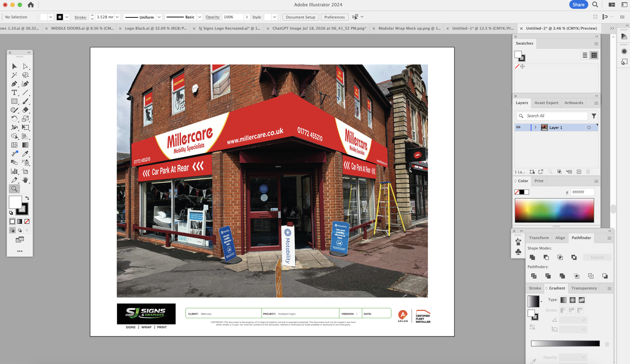Select the Direct Selection tool

click(25, 66)
